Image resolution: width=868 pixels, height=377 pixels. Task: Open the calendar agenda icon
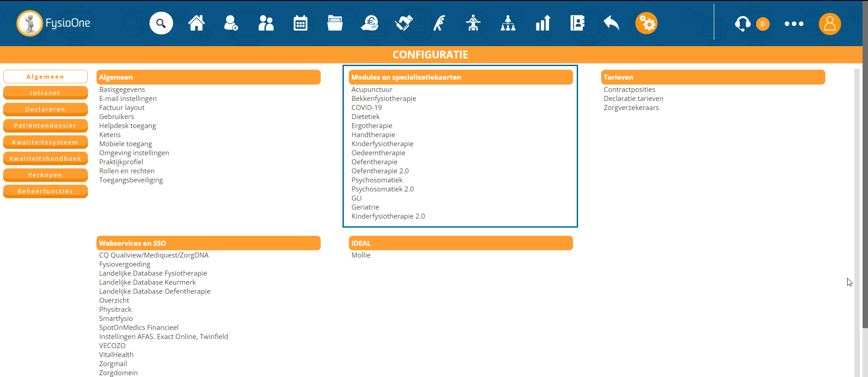300,23
